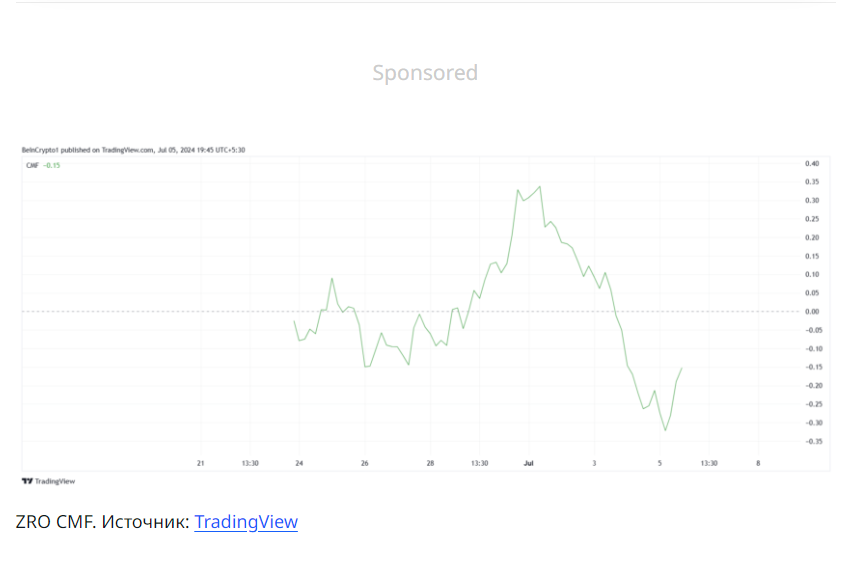This screenshot has width=867, height=588.
Task: Click the 0.40 price scale label
Action: click(812, 164)
